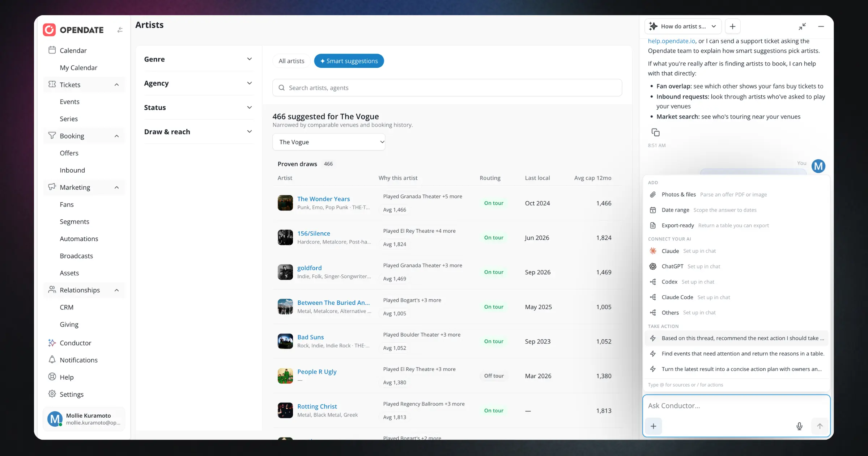Expand the Agency filter
The image size is (868, 456).
198,83
